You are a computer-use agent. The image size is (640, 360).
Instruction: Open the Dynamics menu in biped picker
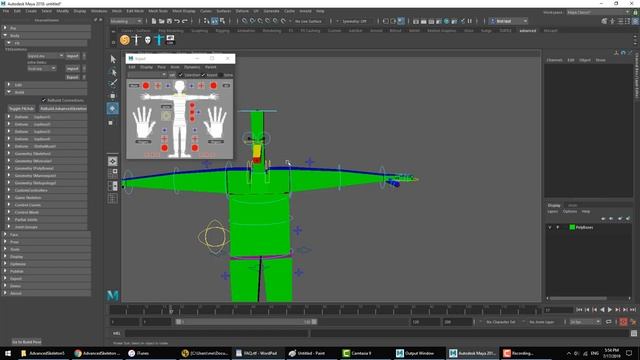click(192, 67)
